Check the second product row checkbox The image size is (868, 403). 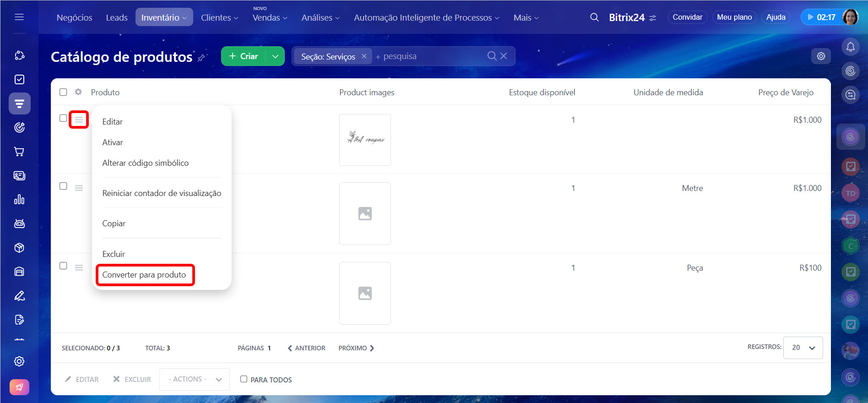(63, 186)
